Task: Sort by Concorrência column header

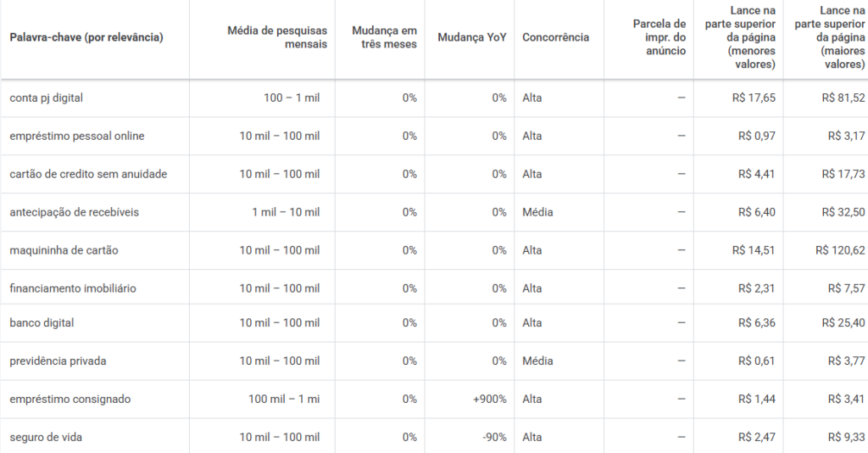Action: [555, 37]
